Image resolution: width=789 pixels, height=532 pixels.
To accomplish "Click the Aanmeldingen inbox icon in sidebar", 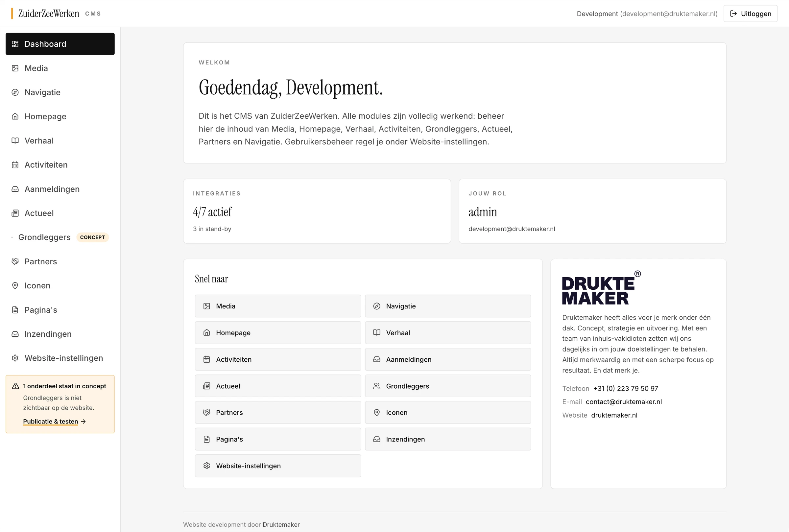I will pos(15,189).
